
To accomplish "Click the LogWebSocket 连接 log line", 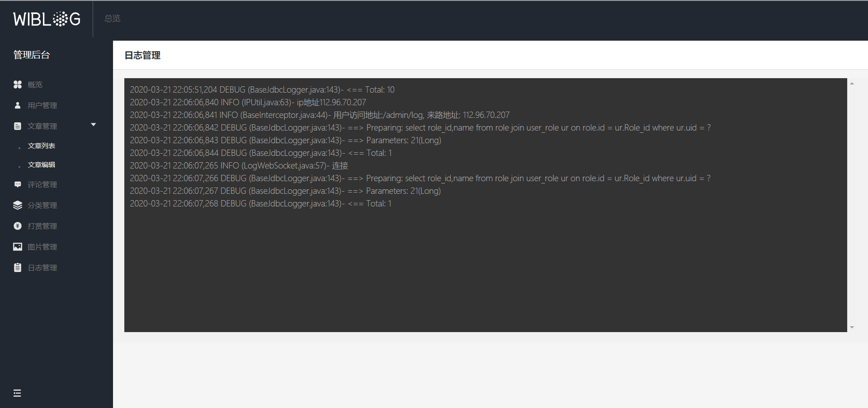I will (239, 166).
